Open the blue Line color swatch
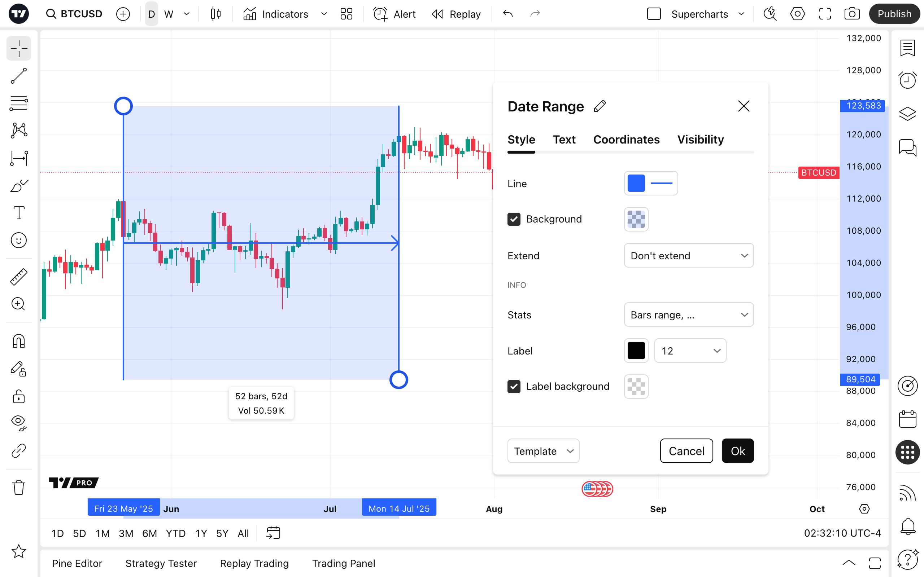This screenshot has width=924, height=577. (x=636, y=183)
